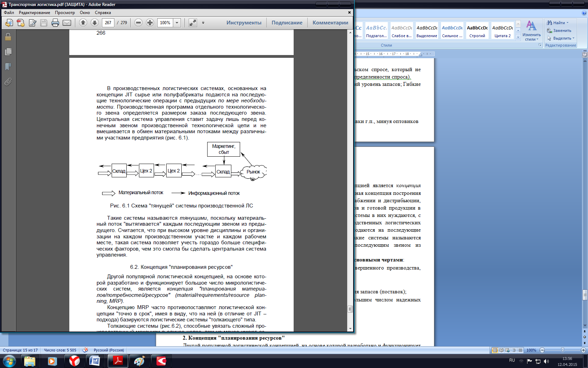The width and height of the screenshot is (588, 368).
Task: Click the volume speaker tray icon
Action: (546, 361)
